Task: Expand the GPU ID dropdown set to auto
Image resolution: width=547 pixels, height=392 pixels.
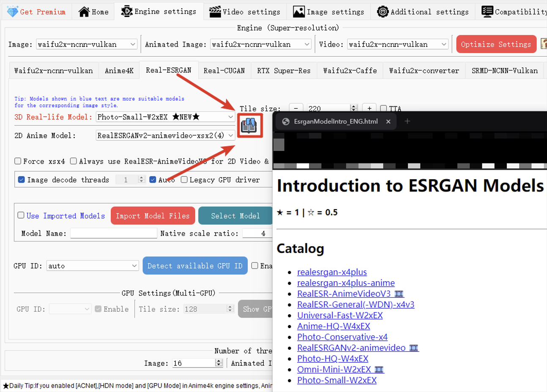Action: click(x=93, y=266)
